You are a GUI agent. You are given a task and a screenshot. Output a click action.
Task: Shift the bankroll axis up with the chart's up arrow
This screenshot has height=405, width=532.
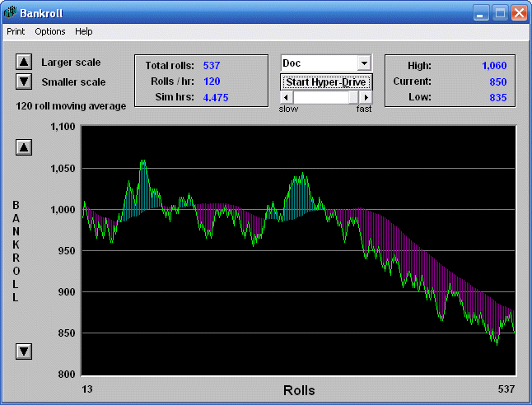pos(25,147)
